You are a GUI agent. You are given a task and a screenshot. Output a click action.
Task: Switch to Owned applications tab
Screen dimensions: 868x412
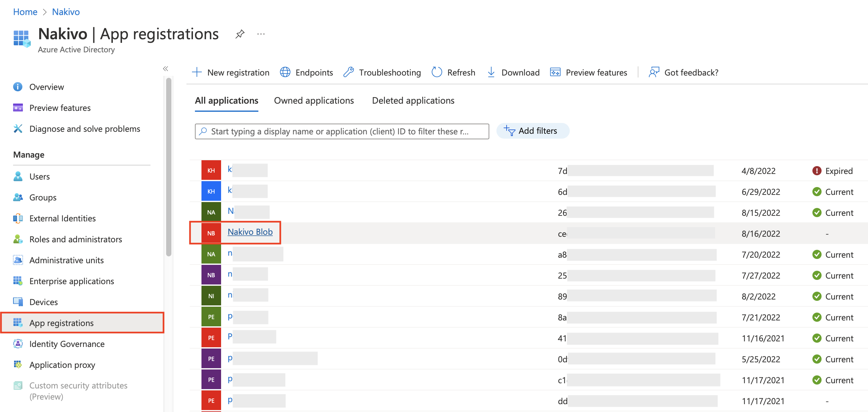pos(314,101)
